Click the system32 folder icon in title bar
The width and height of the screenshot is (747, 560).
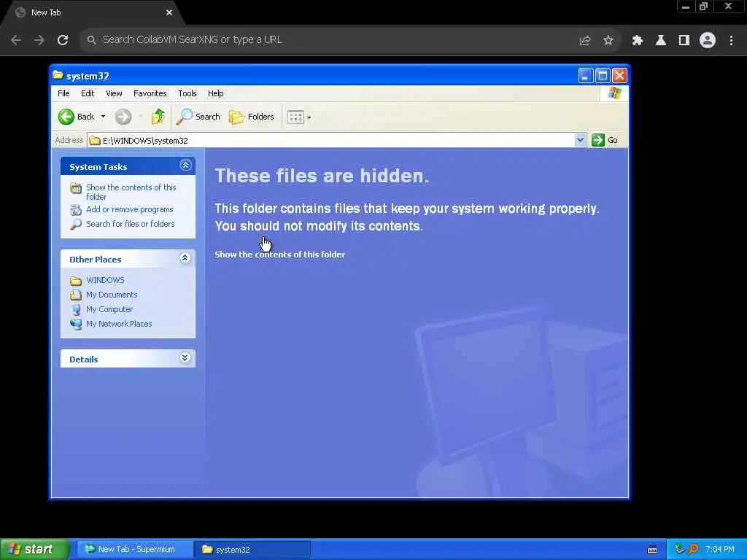(58, 75)
